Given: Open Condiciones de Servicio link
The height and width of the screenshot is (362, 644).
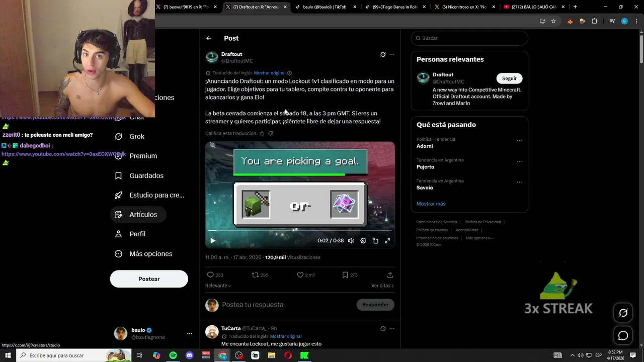Looking at the screenshot, I should [x=437, y=222].
